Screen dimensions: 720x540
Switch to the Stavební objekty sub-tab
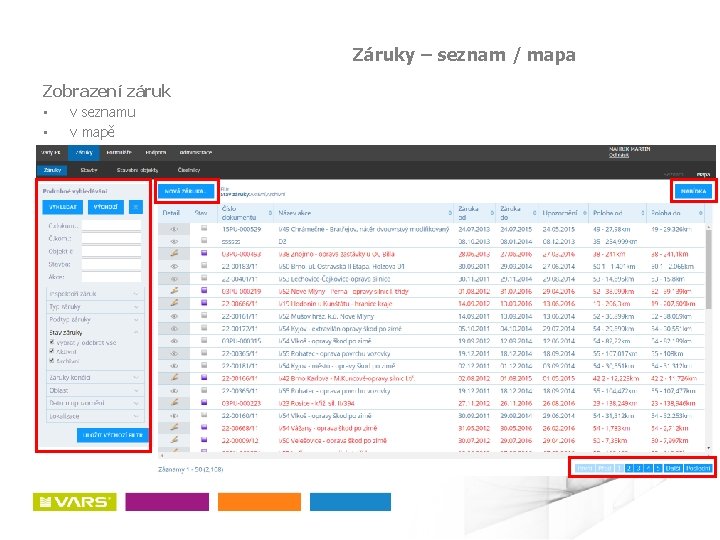click(137, 170)
